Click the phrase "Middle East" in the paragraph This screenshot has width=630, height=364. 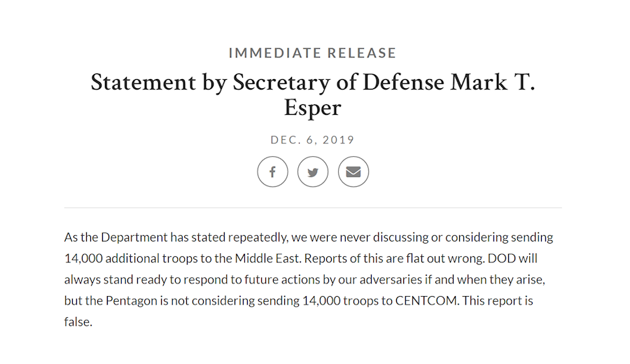point(268,258)
